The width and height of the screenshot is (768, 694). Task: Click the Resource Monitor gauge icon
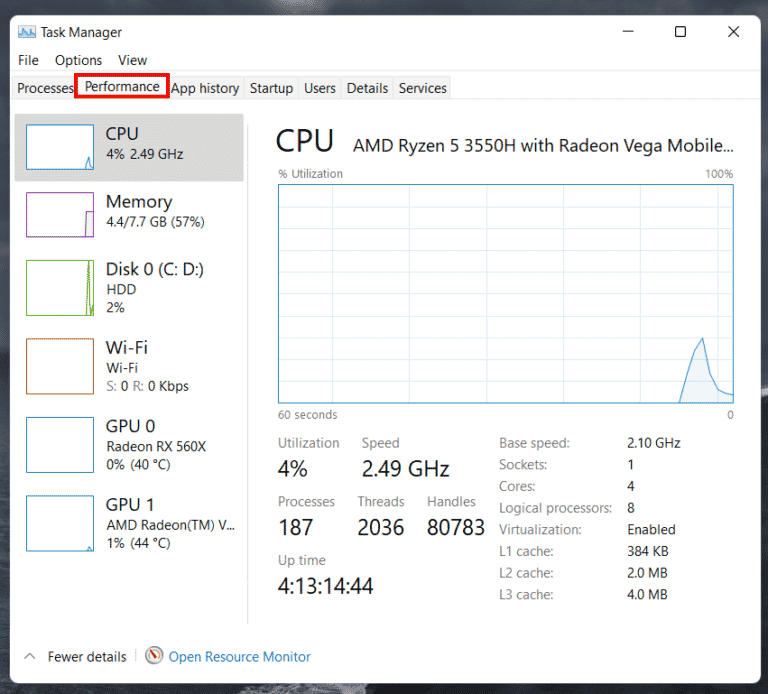[154, 656]
